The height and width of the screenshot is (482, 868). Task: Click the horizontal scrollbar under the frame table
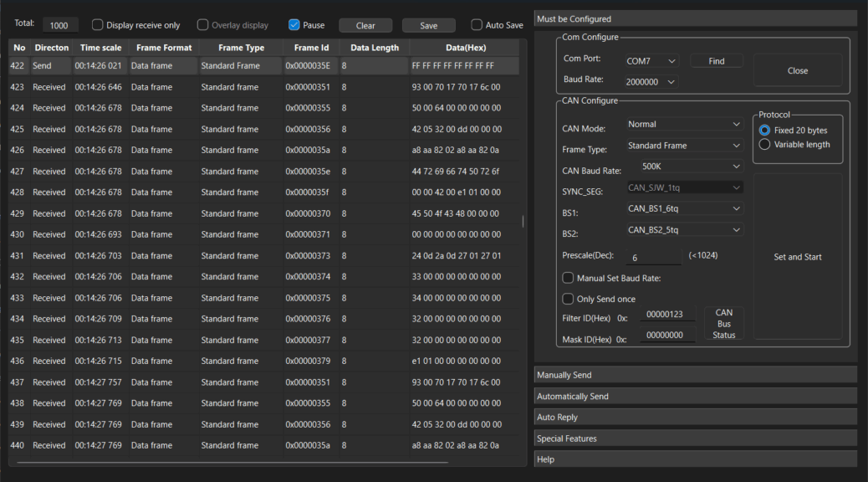pos(232,462)
